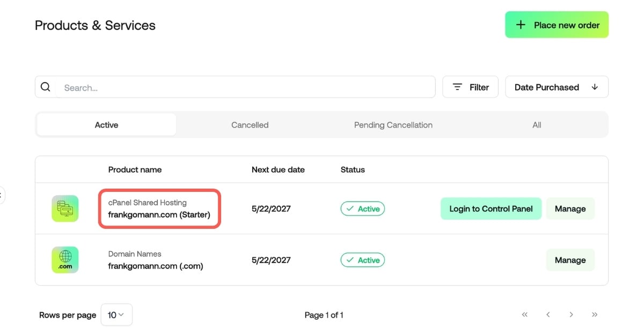The width and height of the screenshot is (644, 336).
Task: Go to the previous page arrow
Action: [548, 315]
